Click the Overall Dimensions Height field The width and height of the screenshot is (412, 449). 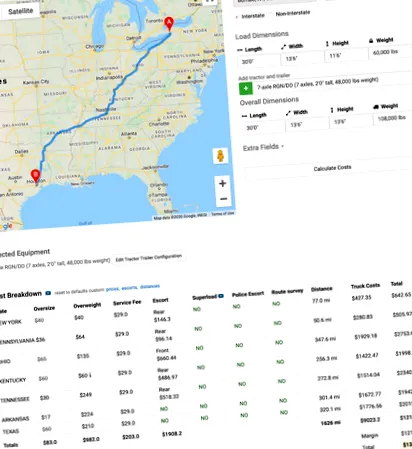350,121
